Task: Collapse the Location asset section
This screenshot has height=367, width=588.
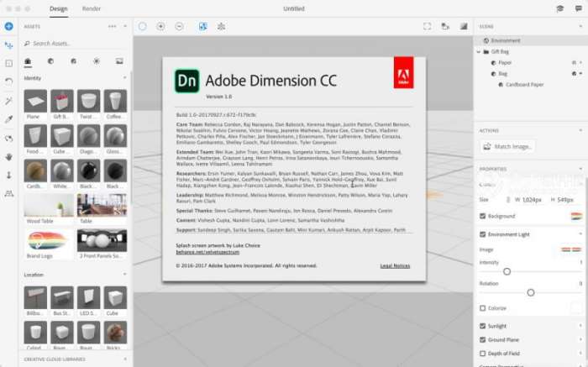Action: (125, 275)
